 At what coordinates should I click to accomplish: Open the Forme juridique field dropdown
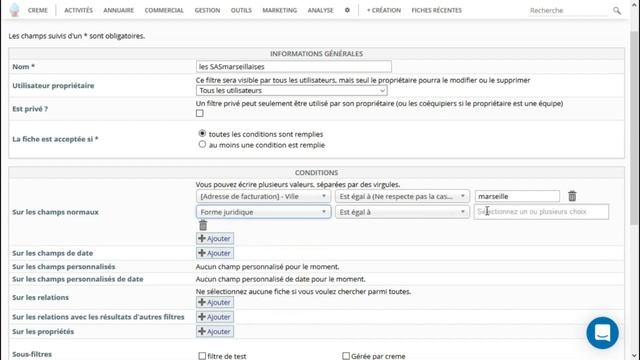(x=263, y=212)
